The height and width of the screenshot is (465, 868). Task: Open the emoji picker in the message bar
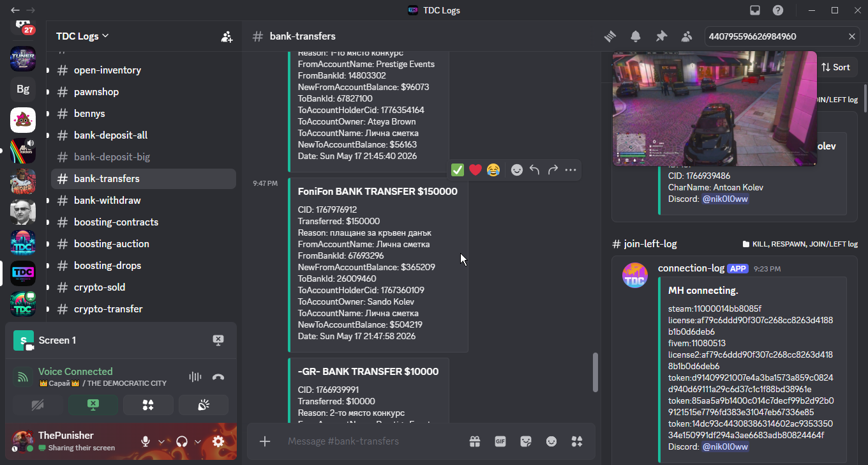(551, 441)
